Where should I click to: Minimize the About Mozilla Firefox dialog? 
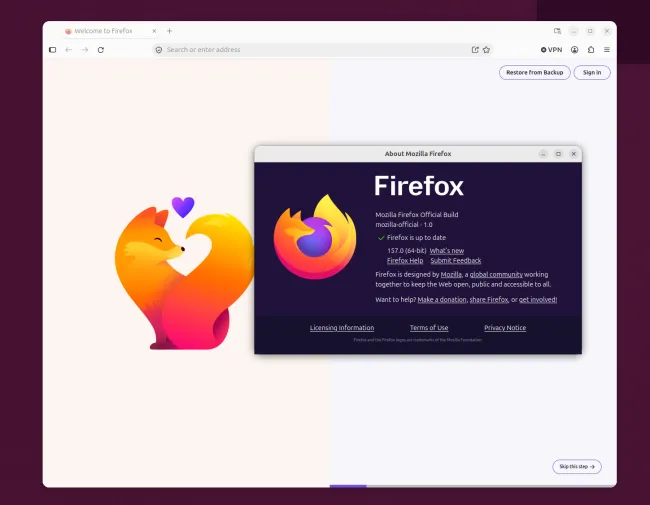tap(543, 154)
